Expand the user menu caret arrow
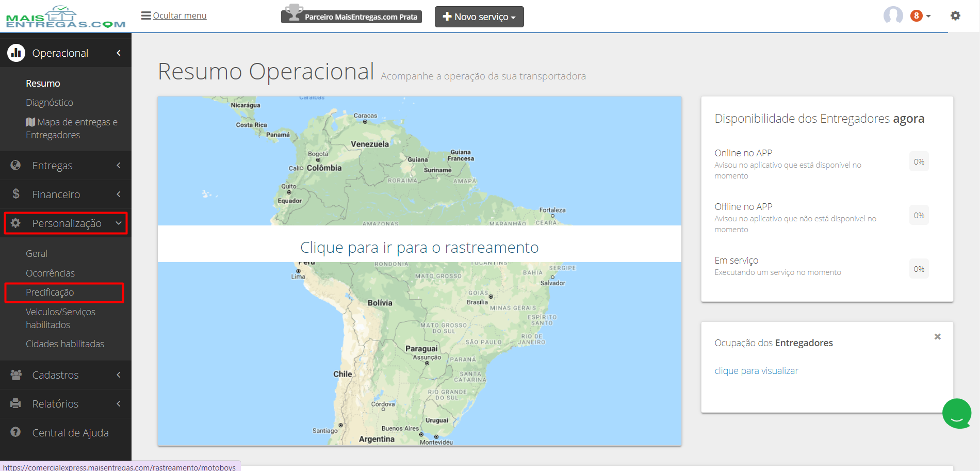Screen dimensions: 980x471 click(x=928, y=16)
